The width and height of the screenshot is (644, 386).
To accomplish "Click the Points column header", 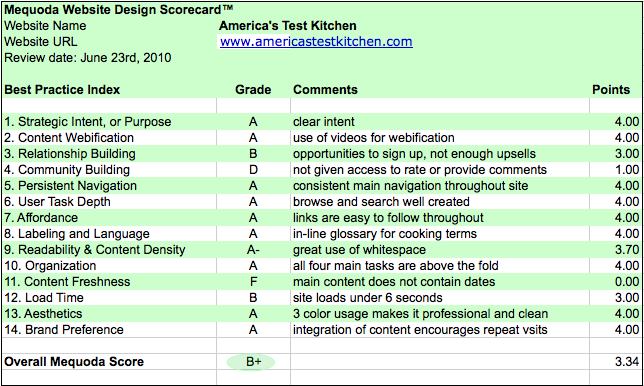I will click(x=611, y=90).
